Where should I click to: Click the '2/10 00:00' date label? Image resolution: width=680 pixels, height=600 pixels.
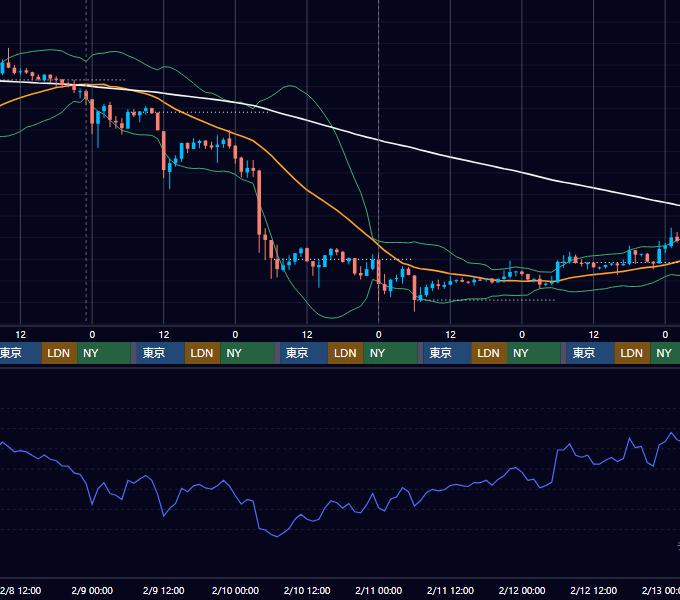coord(235,590)
